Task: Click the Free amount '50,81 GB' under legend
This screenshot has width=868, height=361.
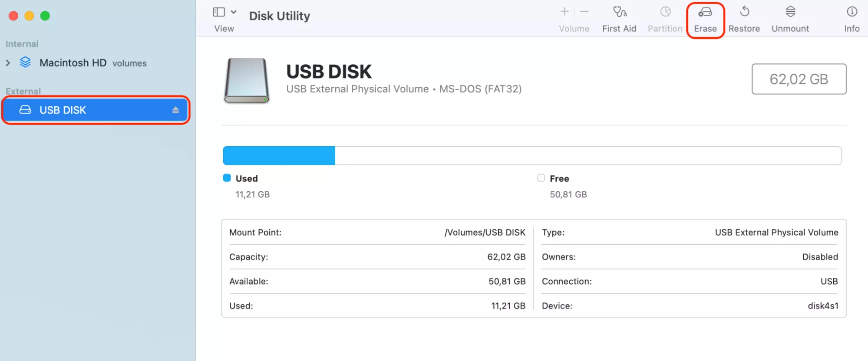Action: [568, 194]
